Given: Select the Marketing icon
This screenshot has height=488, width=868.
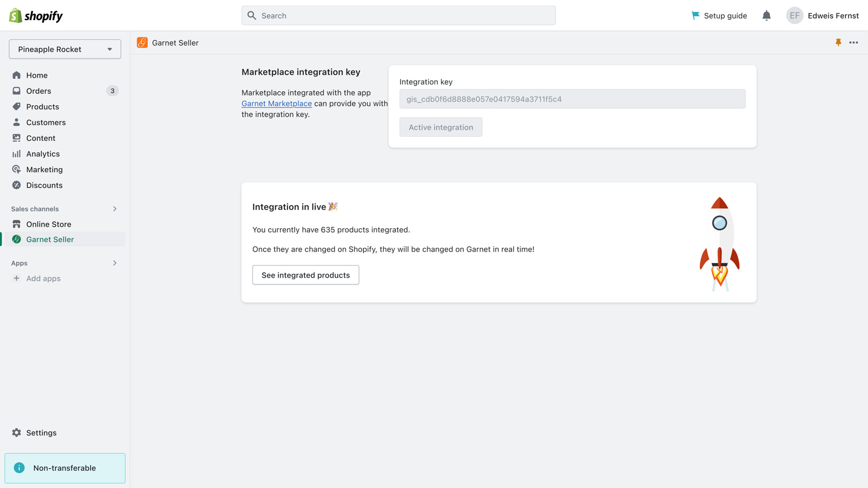Looking at the screenshot, I should [x=17, y=169].
